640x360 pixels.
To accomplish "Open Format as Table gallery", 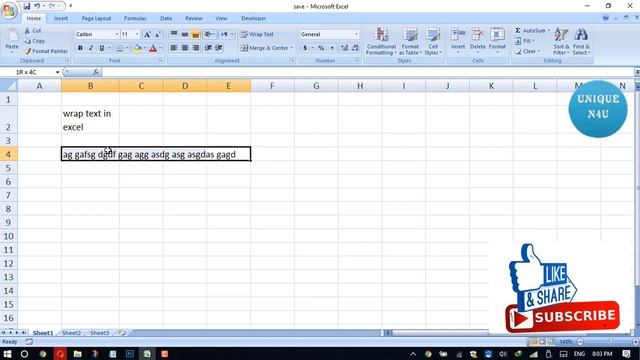I will [410, 41].
